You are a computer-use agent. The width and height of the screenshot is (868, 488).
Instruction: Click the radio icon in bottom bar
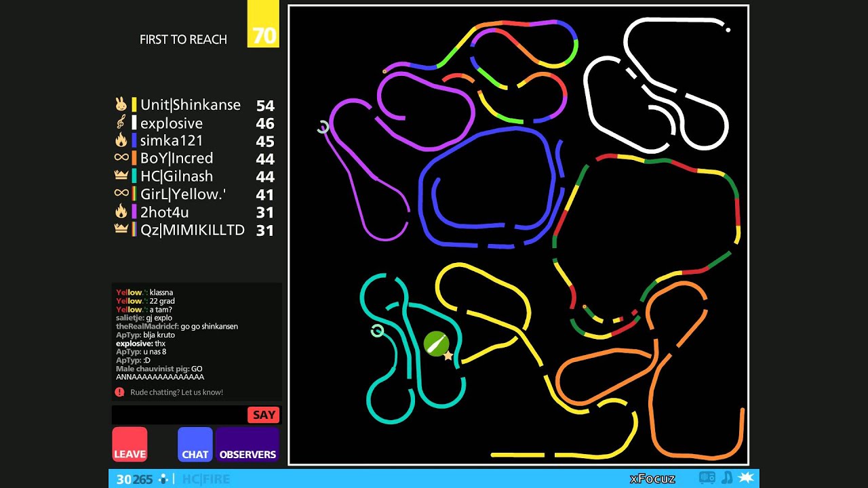click(707, 478)
